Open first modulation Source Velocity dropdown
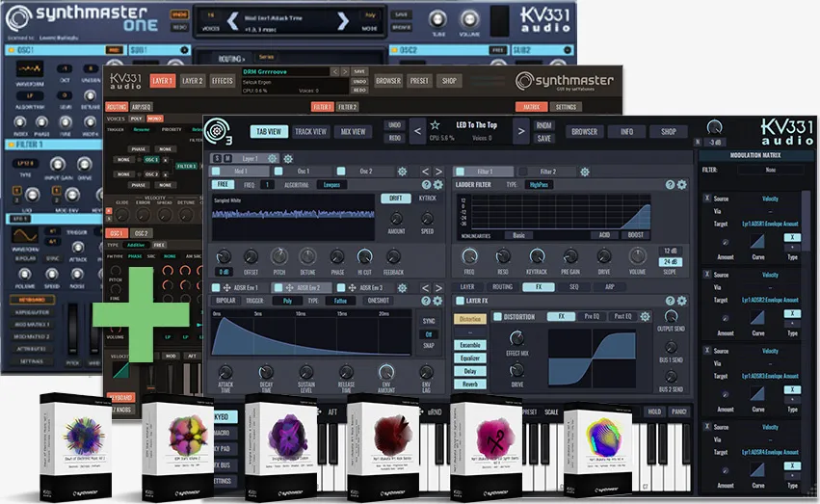The width and height of the screenshot is (820, 504). point(769,199)
